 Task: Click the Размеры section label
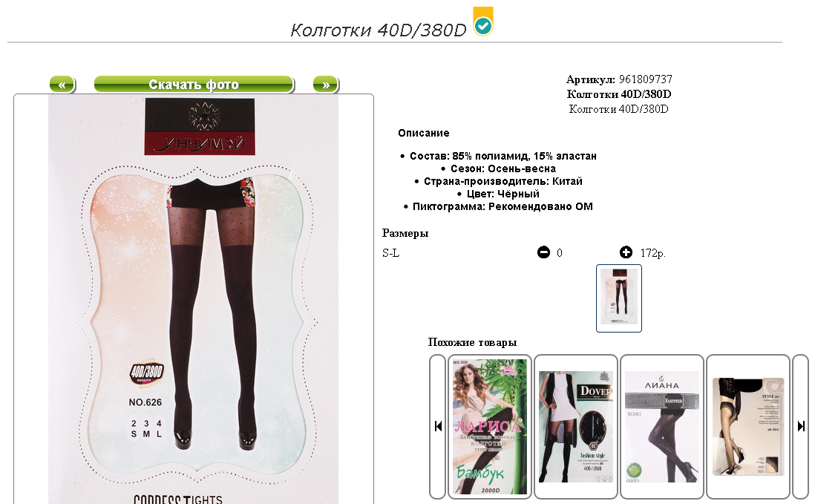pyautogui.click(x=405, y=233)
